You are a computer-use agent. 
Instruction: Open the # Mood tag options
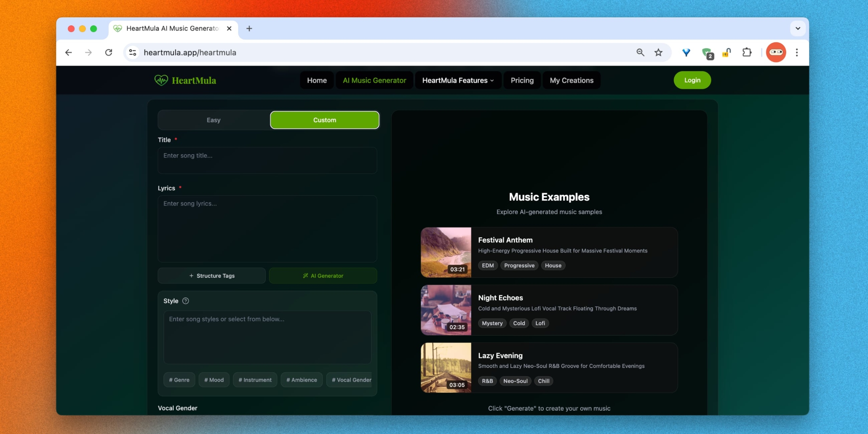coord(214,380)
